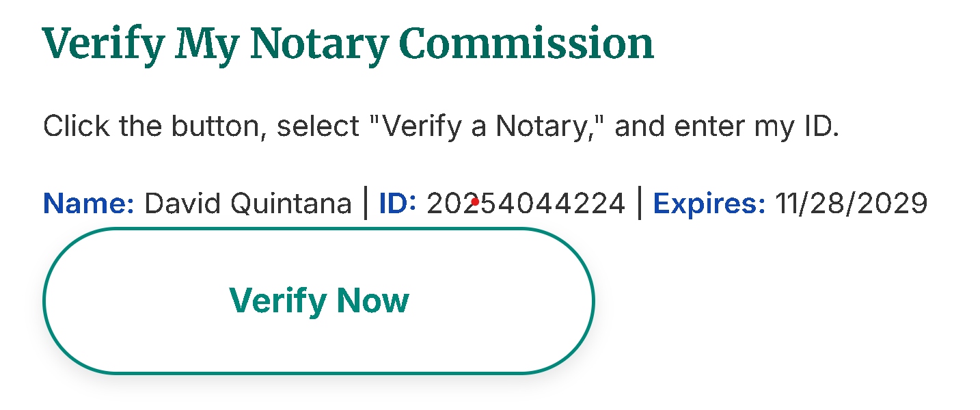Click the instruction sentence about Verify a Notary
The image size is (980, 410).
tap(441, 126)
